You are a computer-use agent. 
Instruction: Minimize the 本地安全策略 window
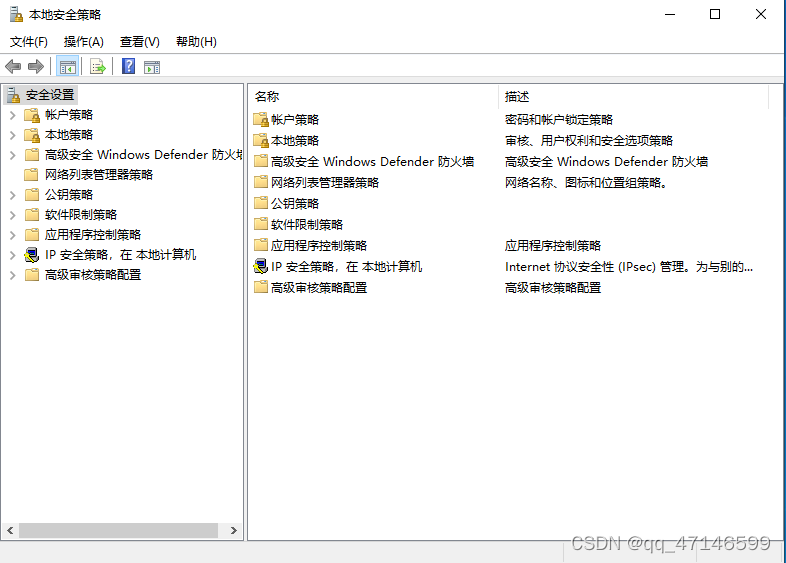670,15
